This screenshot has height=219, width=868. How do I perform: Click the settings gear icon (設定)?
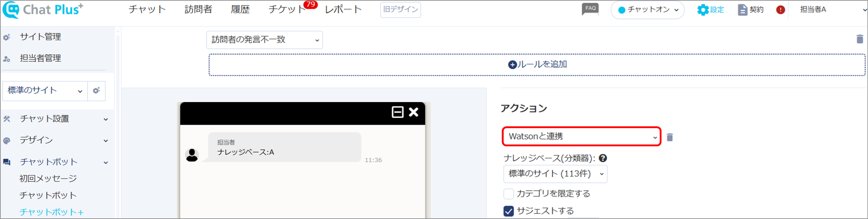(x=703, y=10)
